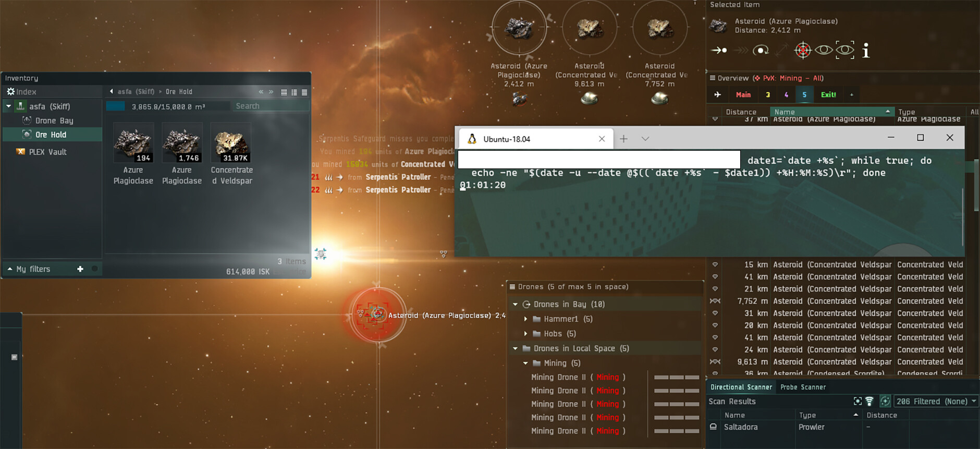Select the Directional Scanner tab
The image size is (980, 449).
(741, 387)
